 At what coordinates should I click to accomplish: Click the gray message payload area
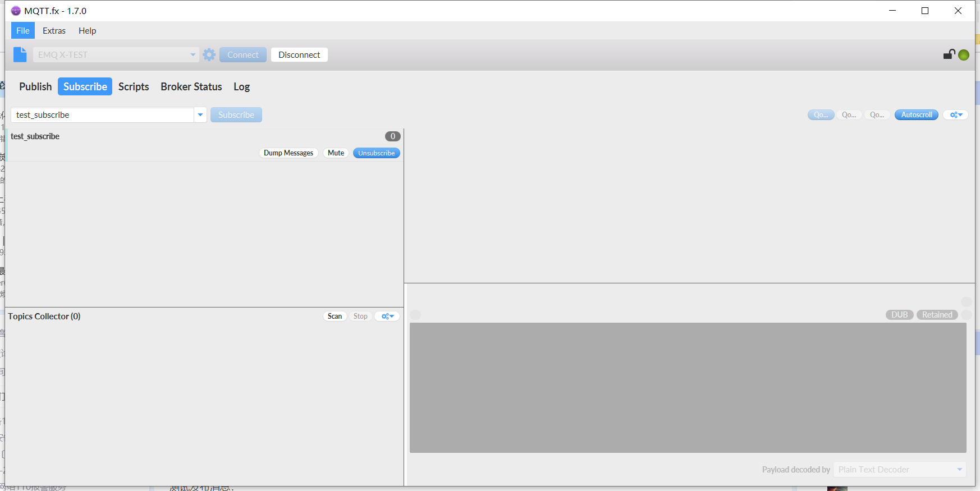pyautogui.click(x=688, y=388)
